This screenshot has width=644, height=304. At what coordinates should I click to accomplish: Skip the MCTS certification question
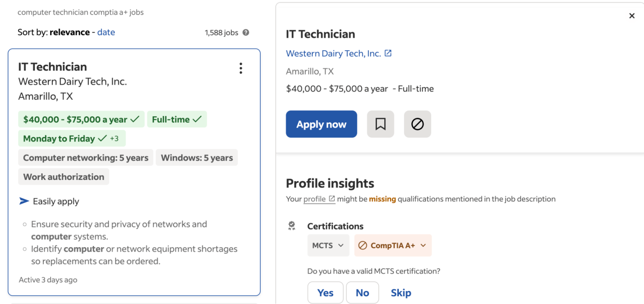pyautogui.click(x=401, y=292)
